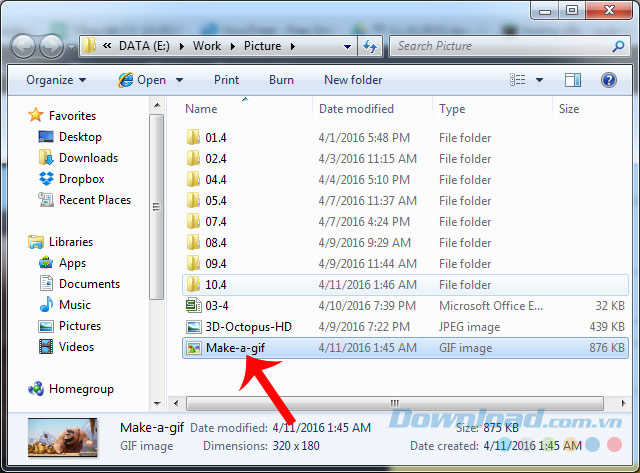Open the address bar history dropdown

pos(347,47)
